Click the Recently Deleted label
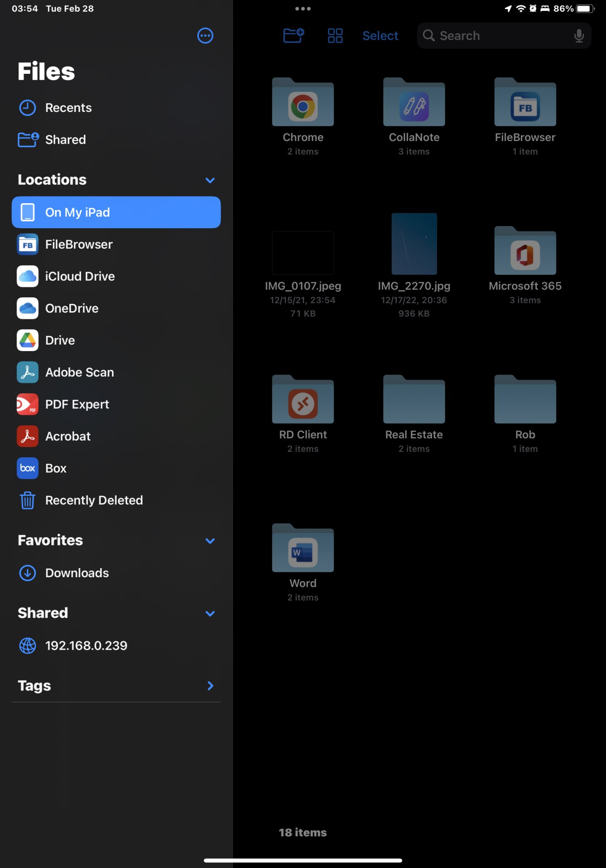 (x=94, y=500)
